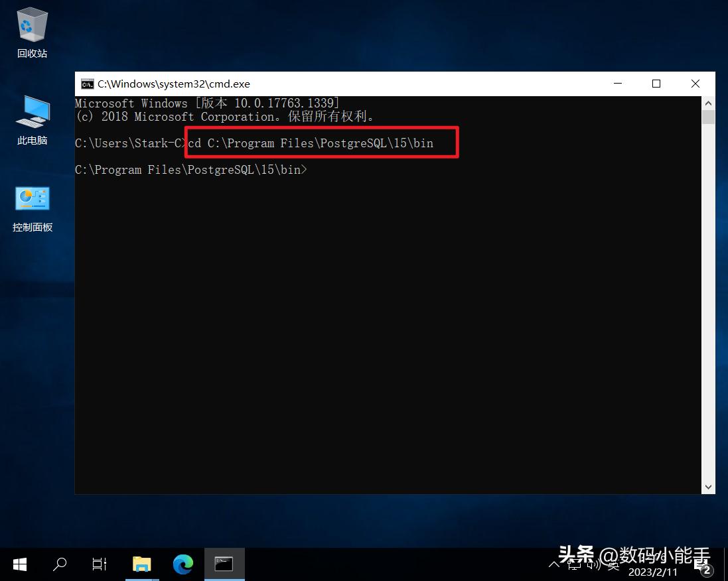The width and height of the screenshot is (728, 581).
Task: Launch File Explorer from the taskbar
Action: [141, 564]
